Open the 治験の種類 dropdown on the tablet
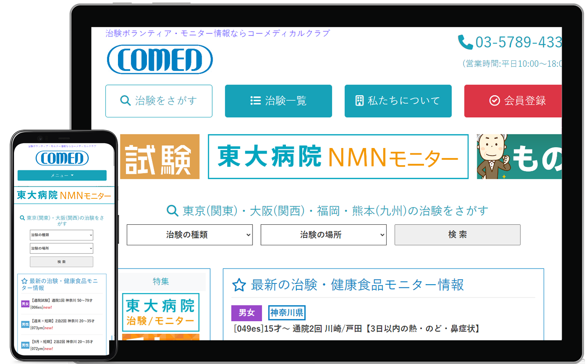 [189, 235]
